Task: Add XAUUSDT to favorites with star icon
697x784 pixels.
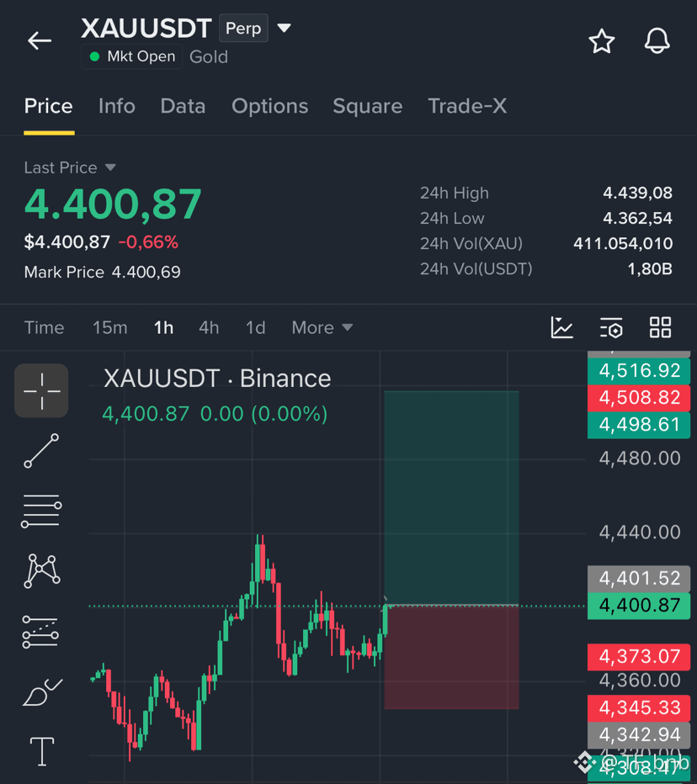Action: pos(601,41)
